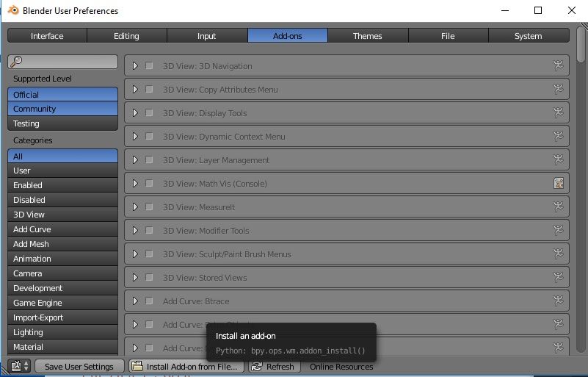Enable the Display Tools add-on checkbox
The image size is (588, 377).
[x=149, y=112]
